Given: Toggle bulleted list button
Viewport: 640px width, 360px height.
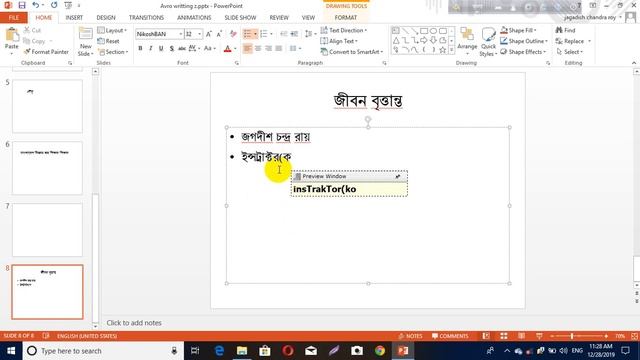Looking at the screenshot, I should point(247,34).
